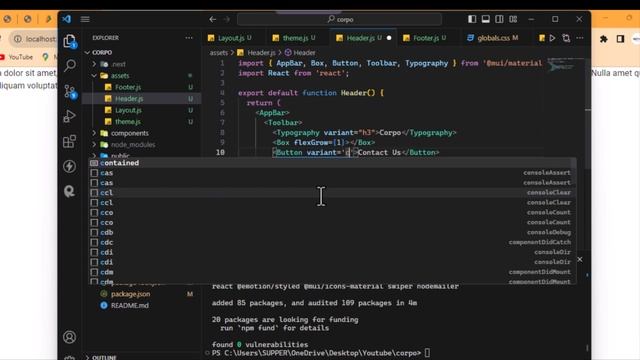Click the Q-shaped extension icon in the activity bar

tap(70, 191)
